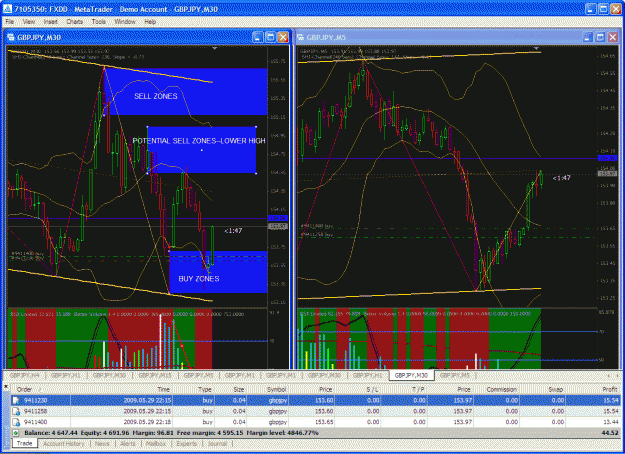Maximize the GBPJPY,M30 chart window
The image size is (625, 454).
270,37
